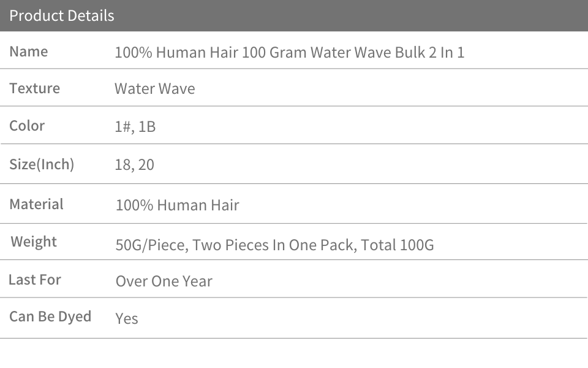588x368 pixels.
Task: Select the full product name text
Action: pos(289,53)
